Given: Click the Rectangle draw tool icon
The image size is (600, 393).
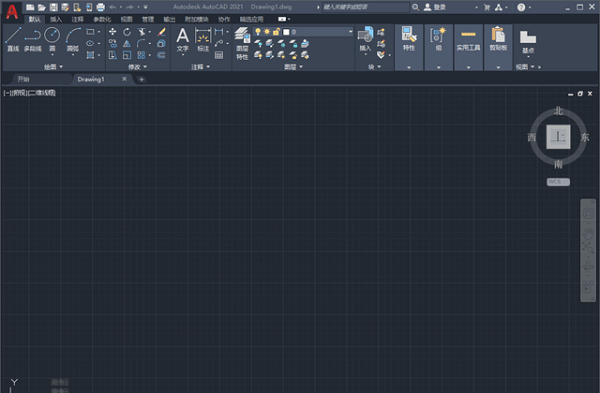Looking at the screenshot, I should (90, 32).
